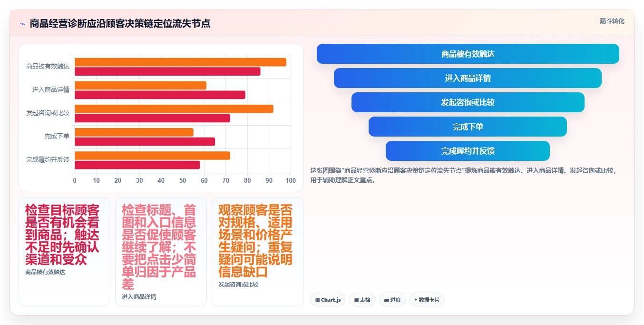Click the red bar for 进入商品详情
644x325 pixels.
point(160,95)
